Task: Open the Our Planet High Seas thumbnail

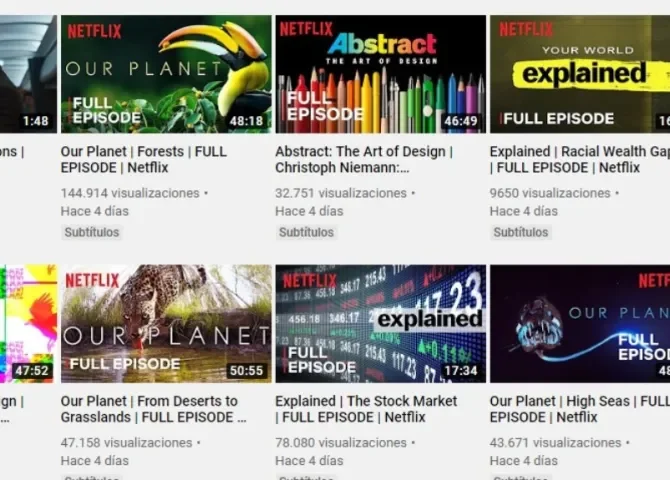Action: click(x=580, y=324)
